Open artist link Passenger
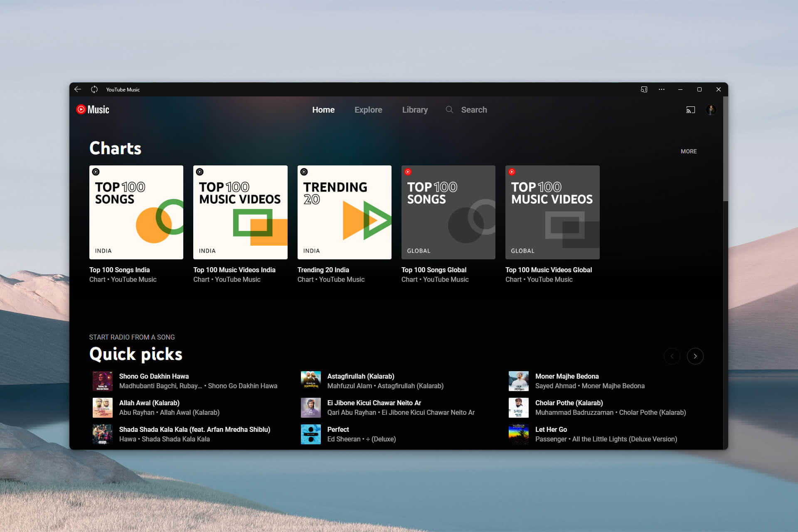 [x=551, y=439]
